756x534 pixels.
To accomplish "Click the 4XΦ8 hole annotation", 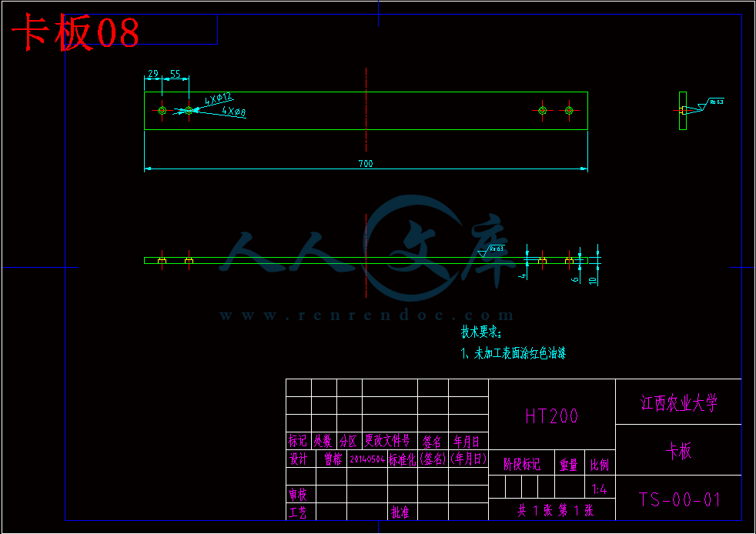I will coord(234,112).
